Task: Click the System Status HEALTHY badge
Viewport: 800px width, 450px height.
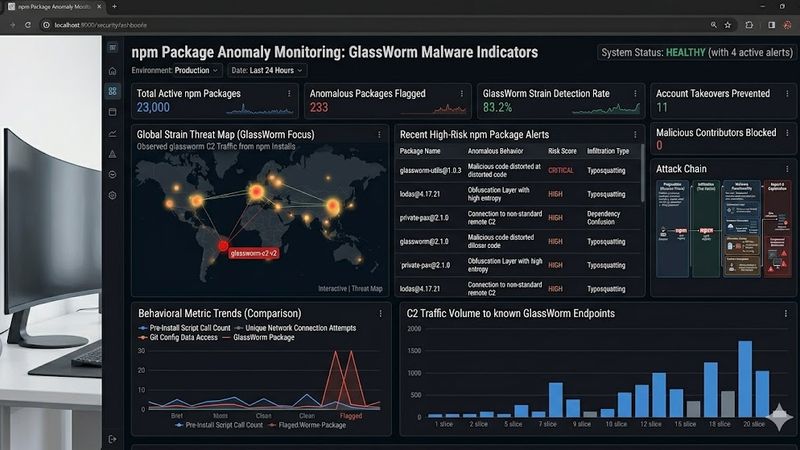Action: 697,53
